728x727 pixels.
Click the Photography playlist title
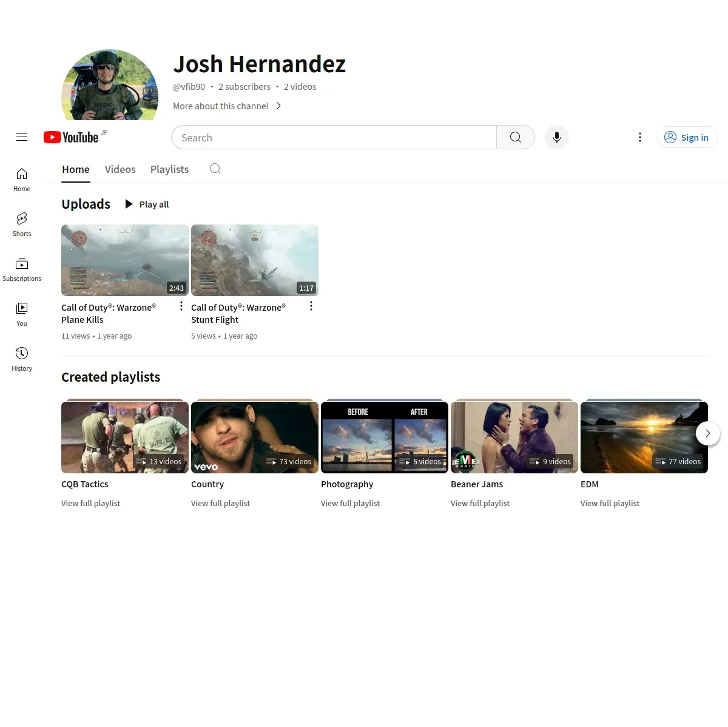347,484
